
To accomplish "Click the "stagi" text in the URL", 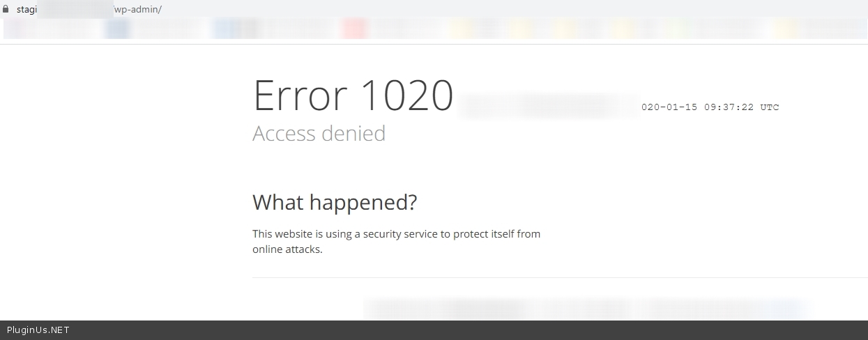I will pyautogui.click(x=26, y=10).
